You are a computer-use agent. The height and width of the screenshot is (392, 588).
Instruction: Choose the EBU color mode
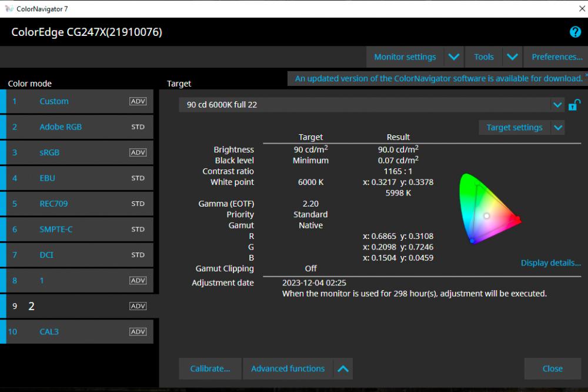[77, 178]
